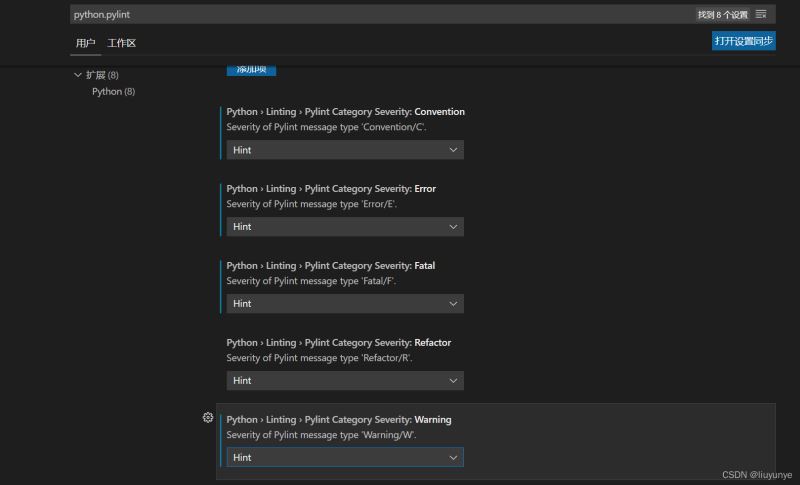Viewport: 800px width, 485px height.
Task: Open the Fatal severity dropdown
Action: pos(345,304)
